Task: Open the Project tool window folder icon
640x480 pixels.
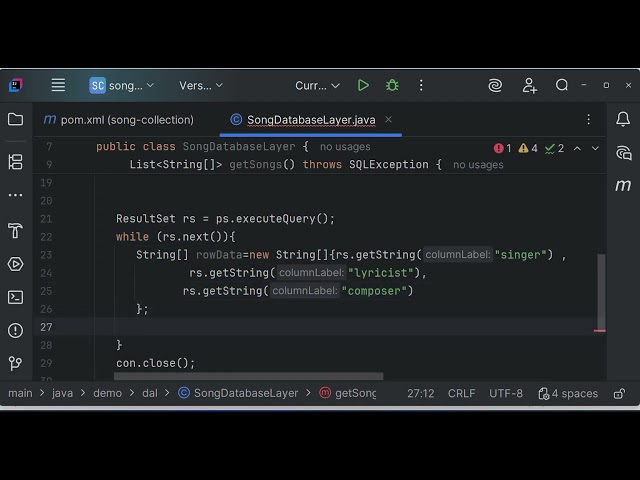Action: tap(15, 120)
